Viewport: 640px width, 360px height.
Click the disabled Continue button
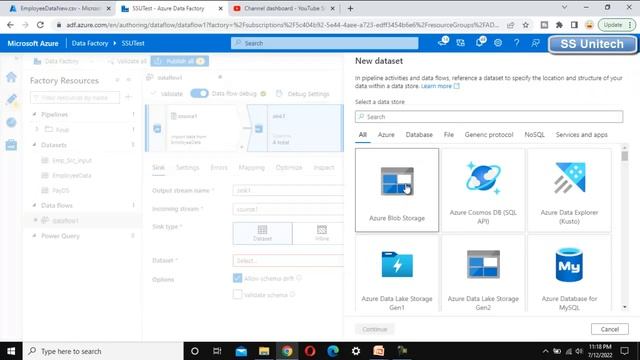tap(374, 329)
